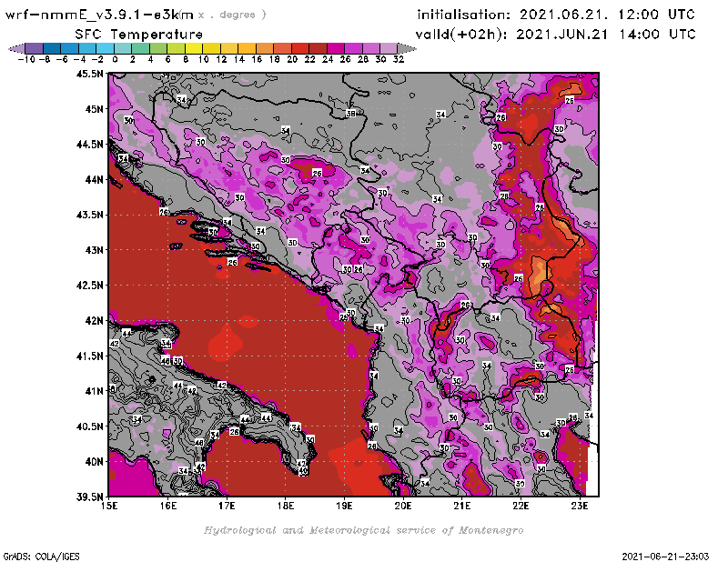Click the '43.5N' latitude label
The image size is (728, 562).
coord(89,215)
